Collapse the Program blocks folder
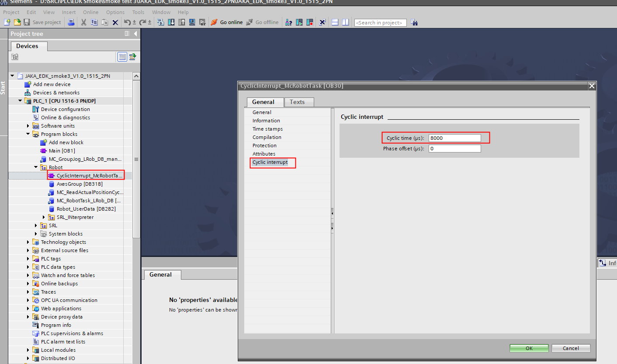617x364 pixels. pos(28,134)
